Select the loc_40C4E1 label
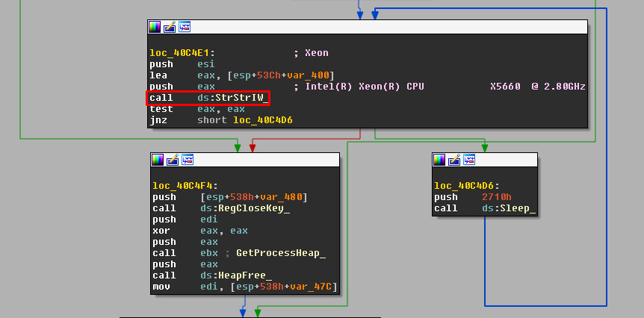 coord(182,53)
